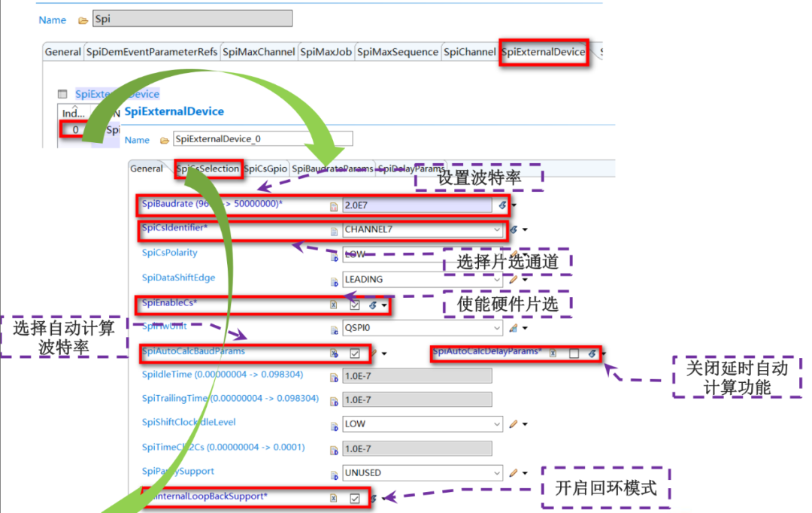The height and width of the screenshot is (513, 812).
Task: Open the SpiDataShiftEdge LEADING dropdown
Action: click(x=423, y=280)
